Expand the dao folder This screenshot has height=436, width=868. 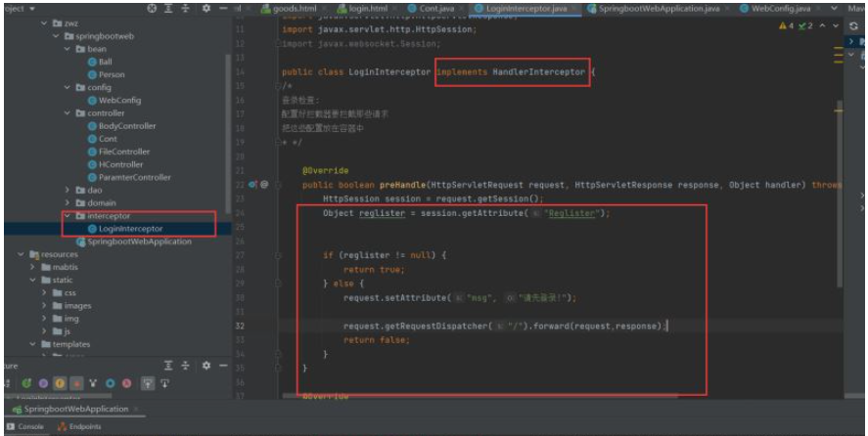(x=68, y=190)
